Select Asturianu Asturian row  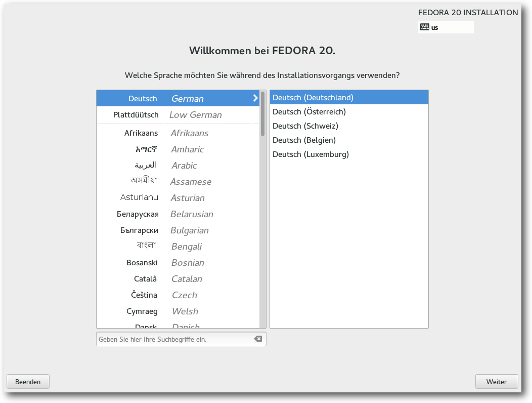178,198
